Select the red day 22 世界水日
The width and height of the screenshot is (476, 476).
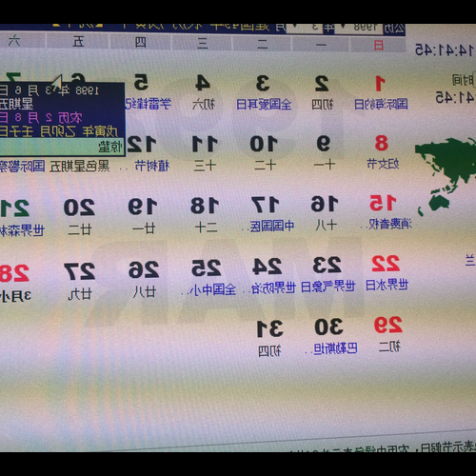point(386,264)
